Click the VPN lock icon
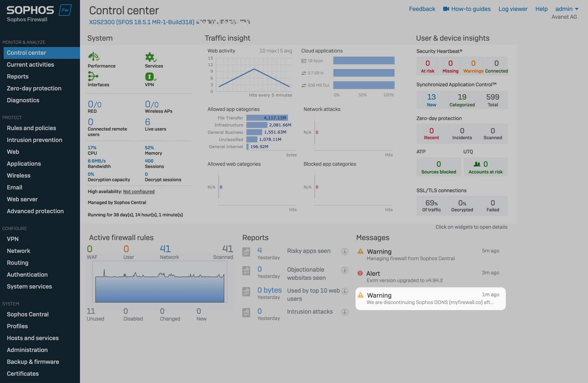 pyautogui.click(x=150, y=77)
